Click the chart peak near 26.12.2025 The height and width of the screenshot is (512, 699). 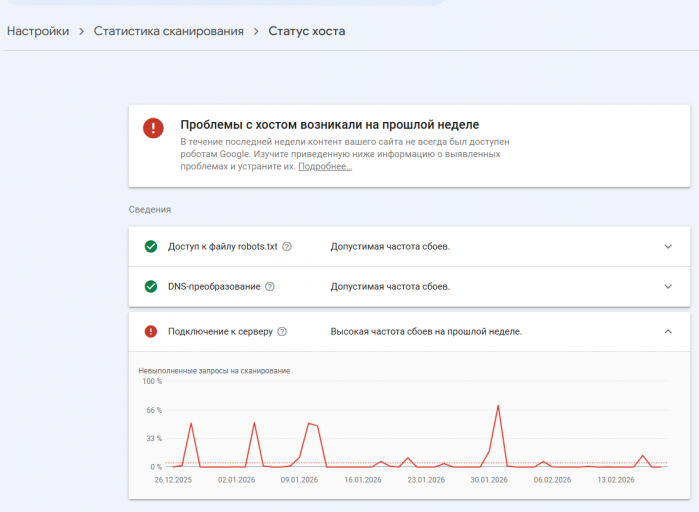[191, 423]
